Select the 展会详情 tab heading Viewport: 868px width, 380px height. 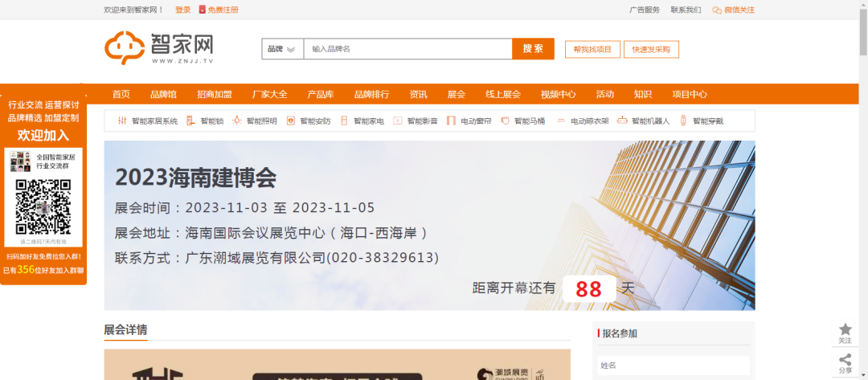coord(125,330)
